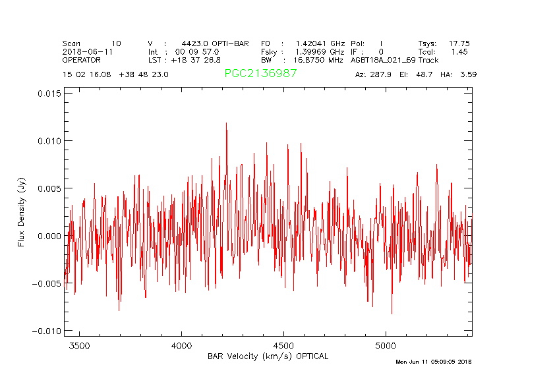Screen dimensions: 555x392
Task: Select the Mon Jun 11 05:09:05 2018 timestamp
Action: pyautogui.click(x=433, y=362)
